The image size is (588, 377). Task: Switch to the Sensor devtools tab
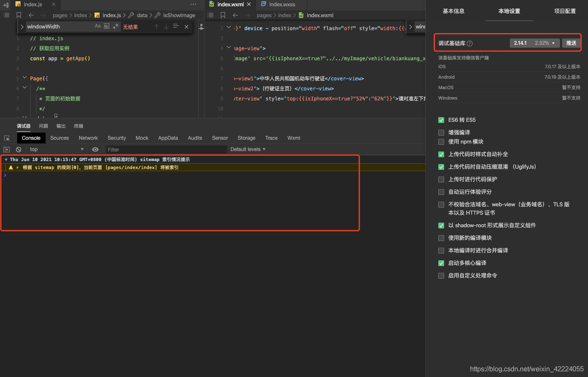[220, 138]
